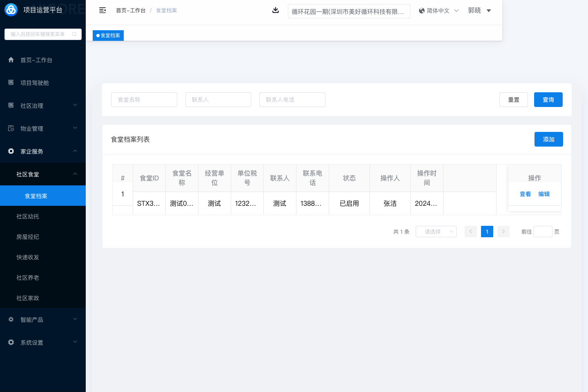Click the 重置 button

(513, 100)
